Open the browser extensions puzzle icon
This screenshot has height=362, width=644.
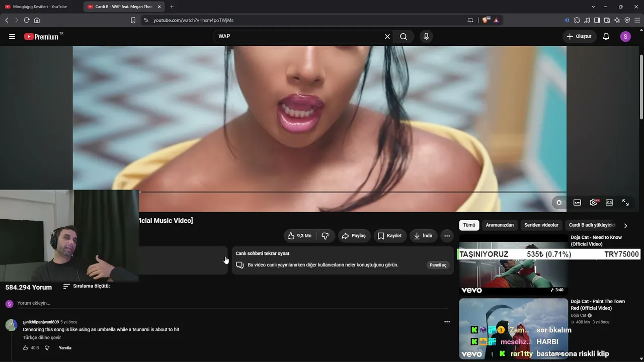577,20
